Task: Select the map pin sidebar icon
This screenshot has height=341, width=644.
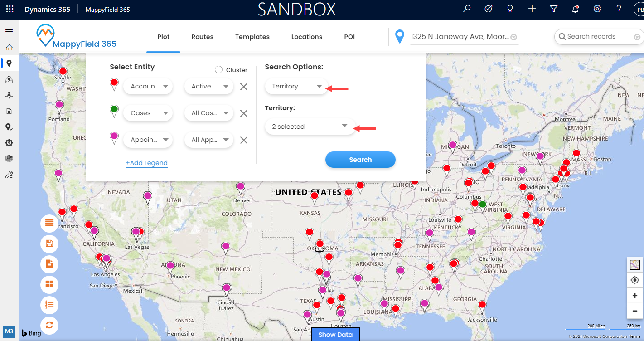Action: tap(9, 63)
